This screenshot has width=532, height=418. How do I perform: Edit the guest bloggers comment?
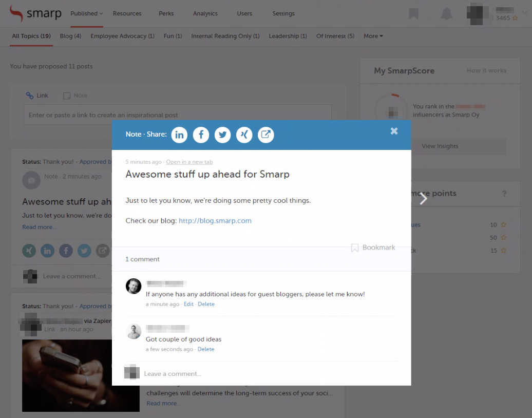pyautogui.click(x=188, y=304)
